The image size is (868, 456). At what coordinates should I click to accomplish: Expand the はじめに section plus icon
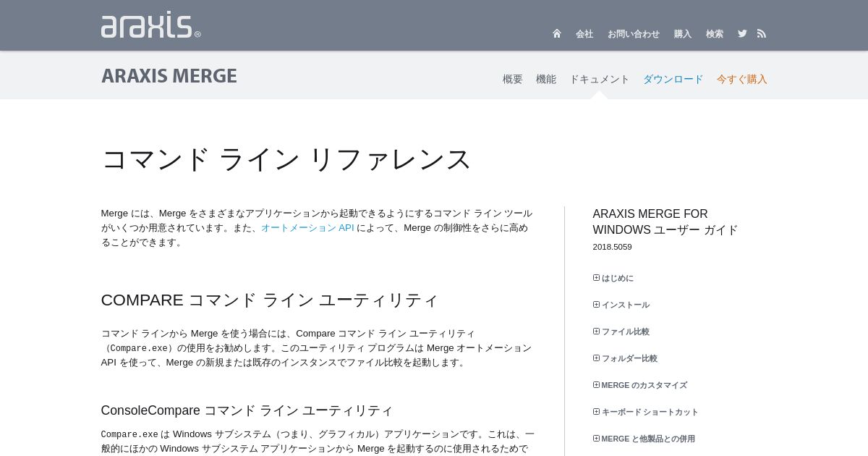[596, 277]
